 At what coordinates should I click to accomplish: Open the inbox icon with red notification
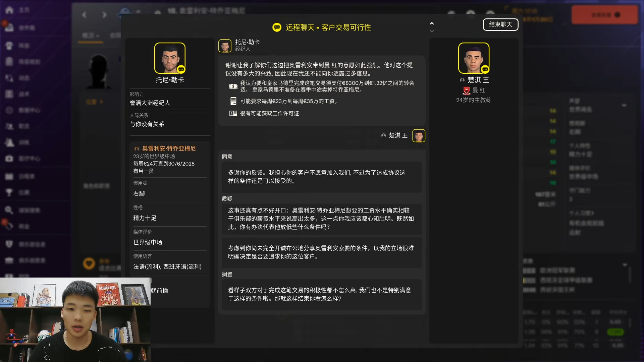[x=9, y=27]
